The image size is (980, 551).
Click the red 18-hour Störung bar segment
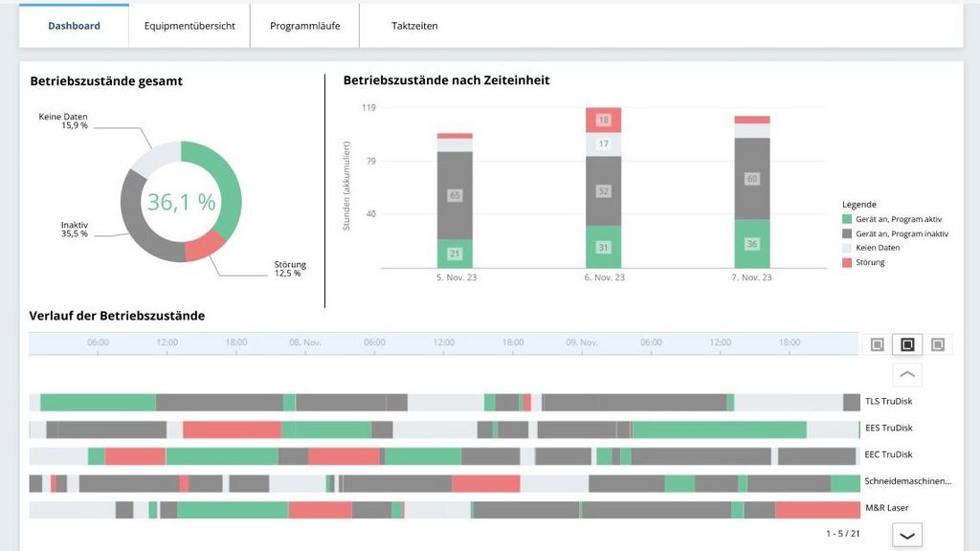click(x=603, y=120)
